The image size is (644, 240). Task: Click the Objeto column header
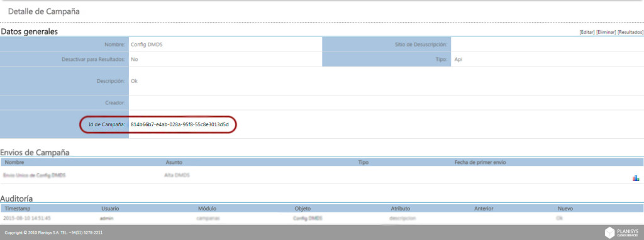303,209
